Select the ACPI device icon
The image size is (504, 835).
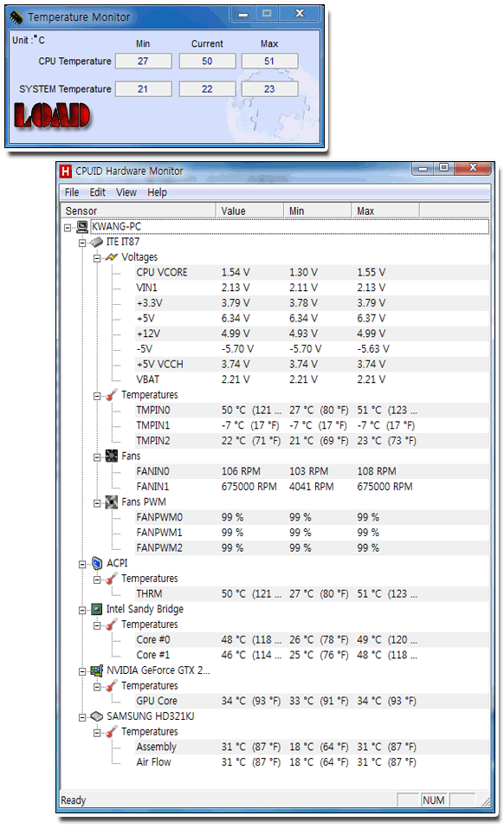click(97, 563)
